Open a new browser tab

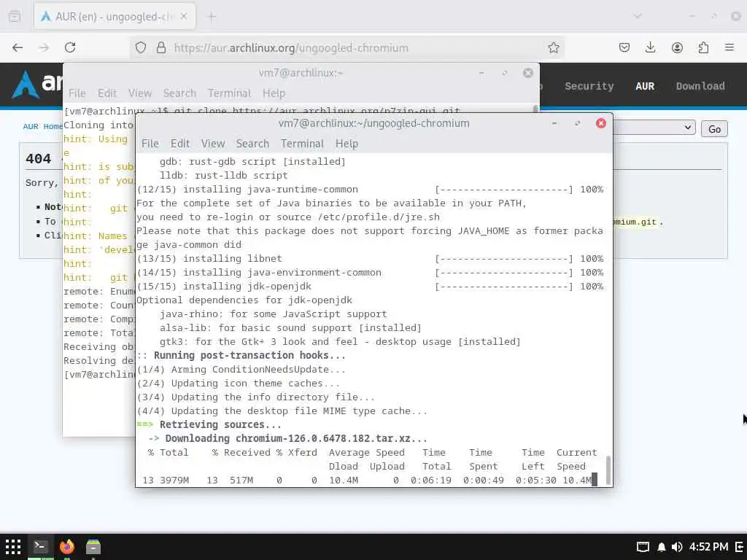coord(212,17)
